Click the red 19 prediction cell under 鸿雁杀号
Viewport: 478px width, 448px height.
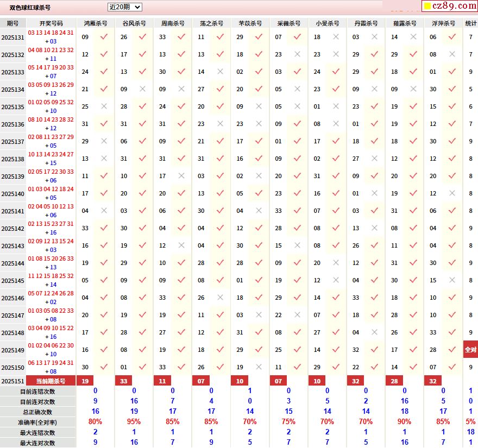tap(85, 381)
